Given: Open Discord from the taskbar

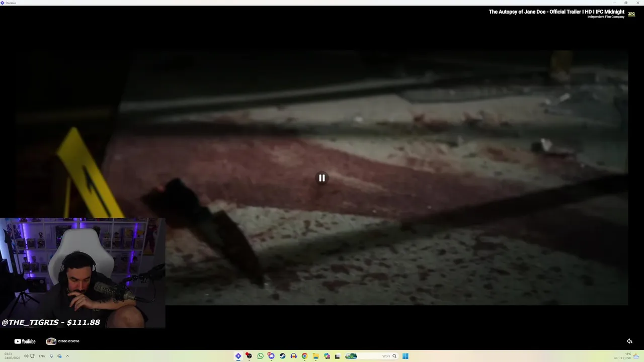Looking at the screenshot, I should point(271,356).
